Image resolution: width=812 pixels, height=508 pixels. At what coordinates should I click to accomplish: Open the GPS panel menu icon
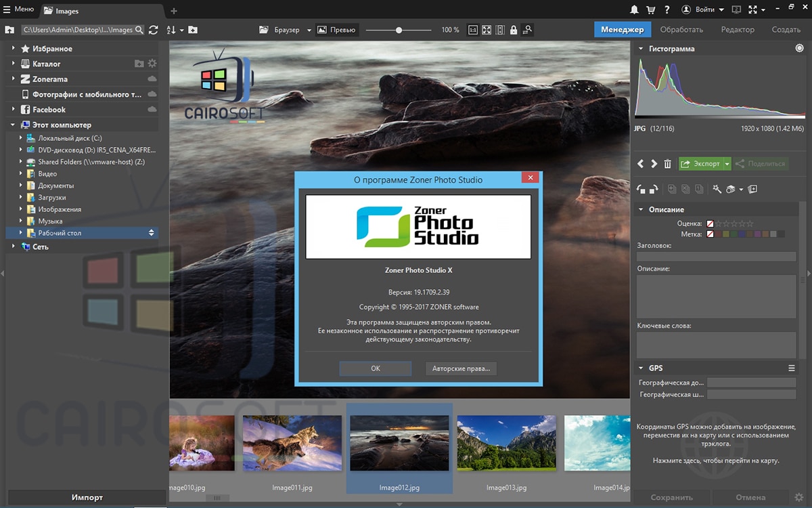tap(791, 368)
